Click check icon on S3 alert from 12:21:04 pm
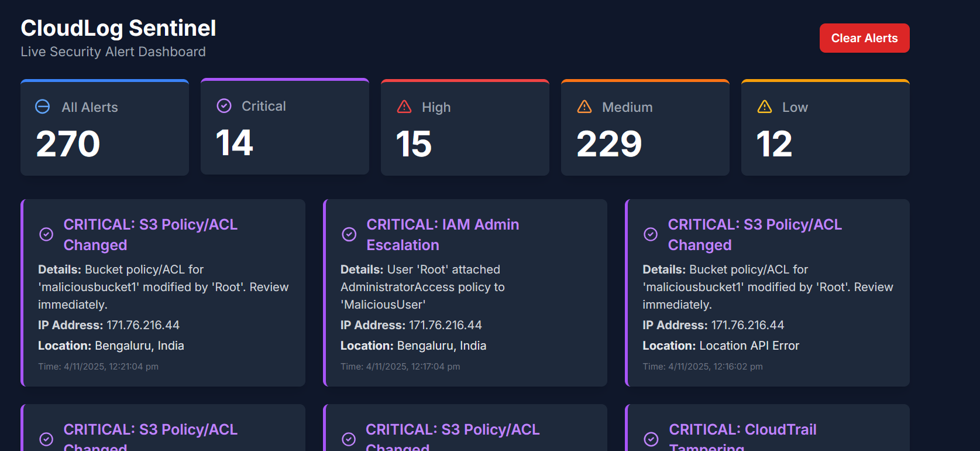This screenshot has width=980, height=451. [x=46, y=234]
